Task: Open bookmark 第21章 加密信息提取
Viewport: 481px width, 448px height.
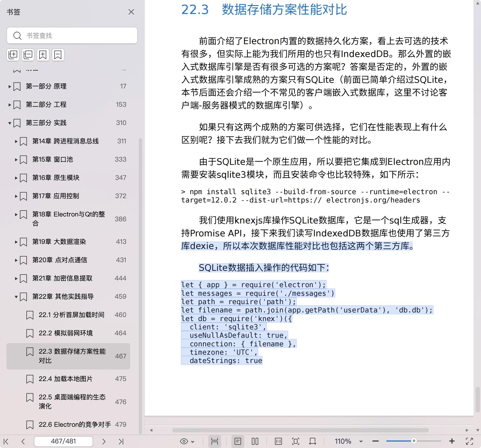Action: 62,278
